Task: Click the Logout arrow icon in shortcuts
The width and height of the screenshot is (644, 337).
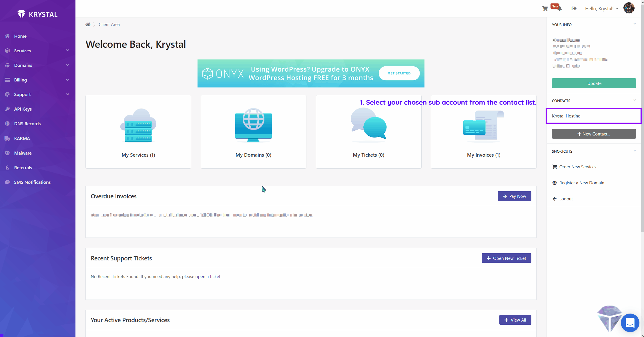Action: 555,199
